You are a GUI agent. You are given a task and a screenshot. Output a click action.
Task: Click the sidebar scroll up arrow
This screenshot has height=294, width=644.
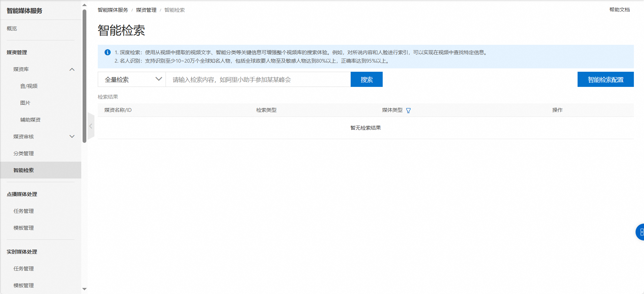pyautogui.click(x=84, y=5)
